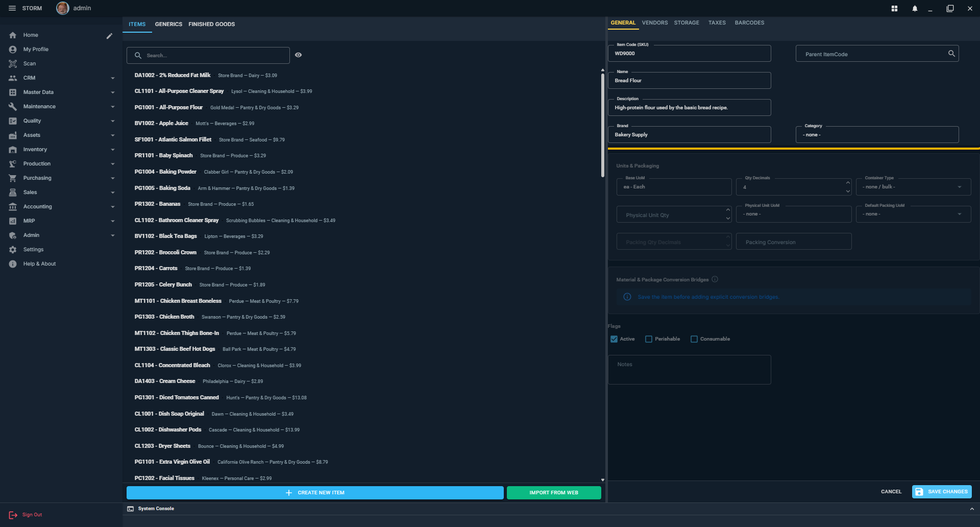Viewport: 980px width, 527px height.
Task: Click the Parent ItemCode search magnifier
Action: (951, 54)
